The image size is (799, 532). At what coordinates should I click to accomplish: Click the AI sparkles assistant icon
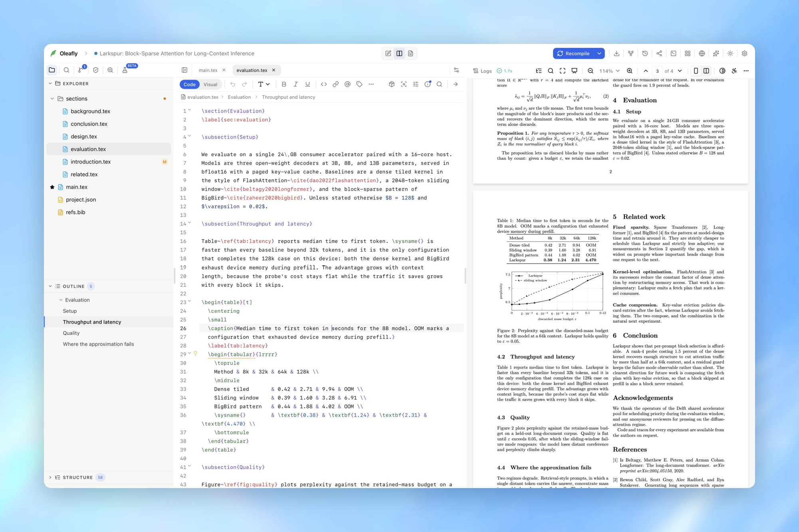(716, 54)
